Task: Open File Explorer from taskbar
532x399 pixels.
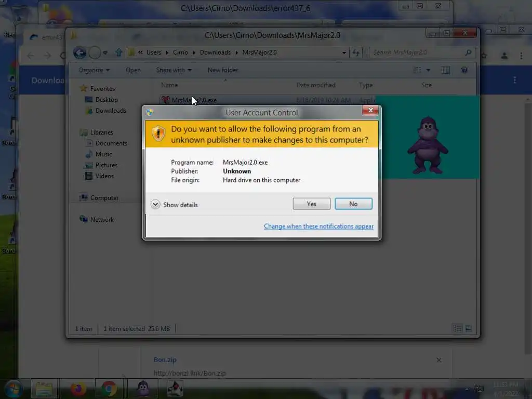Action: [x=45, y=389]
